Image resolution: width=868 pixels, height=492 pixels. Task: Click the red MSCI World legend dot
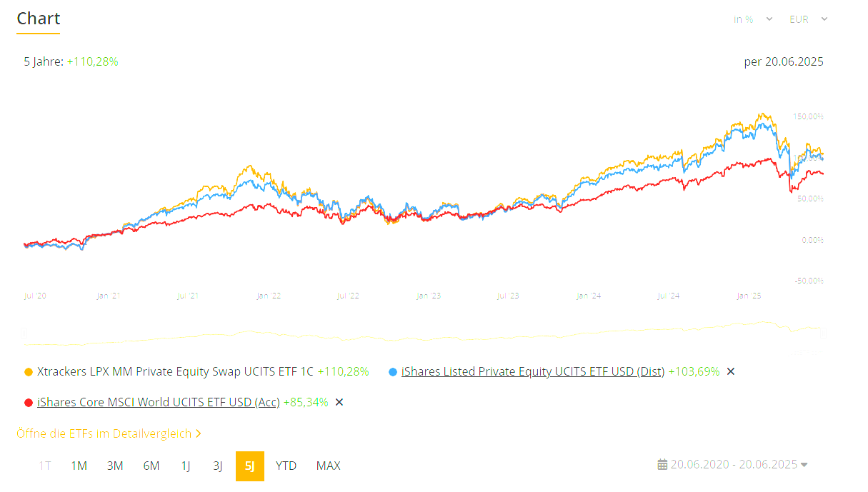point(29,403)
